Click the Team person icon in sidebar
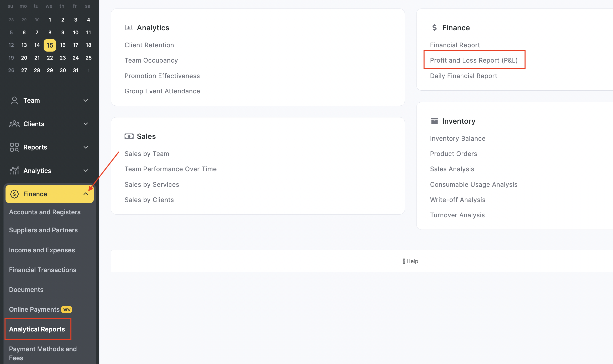The height and width of the screenshot is (364, 613). point(14,100)
